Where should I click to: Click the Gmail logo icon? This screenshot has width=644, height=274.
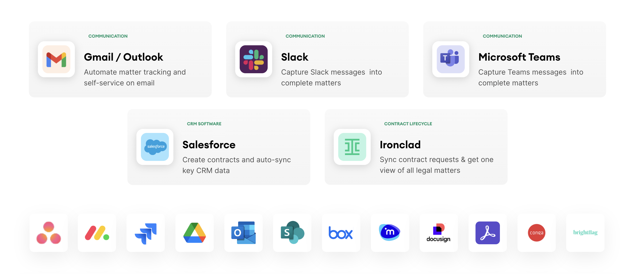click(x=56, y=59)
